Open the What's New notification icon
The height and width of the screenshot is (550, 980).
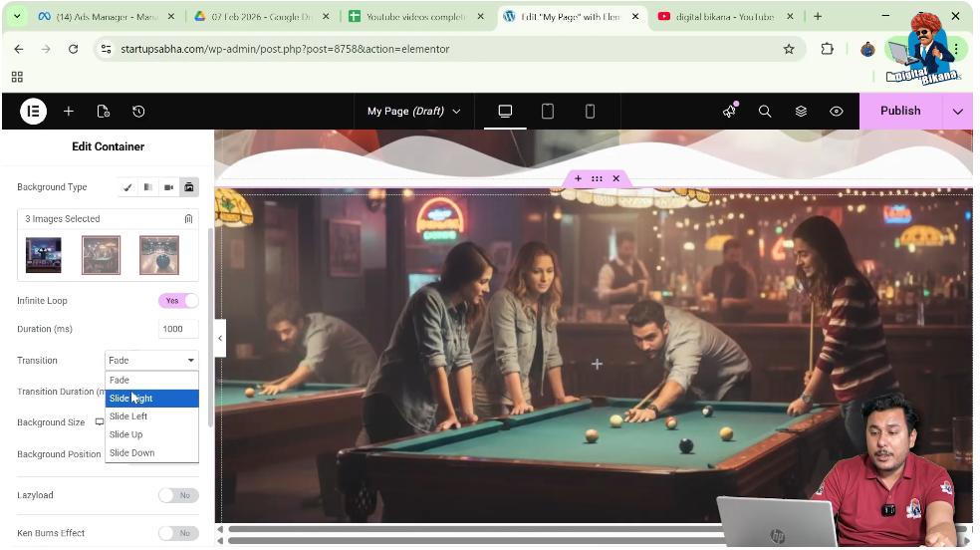[x=729, y=111]
